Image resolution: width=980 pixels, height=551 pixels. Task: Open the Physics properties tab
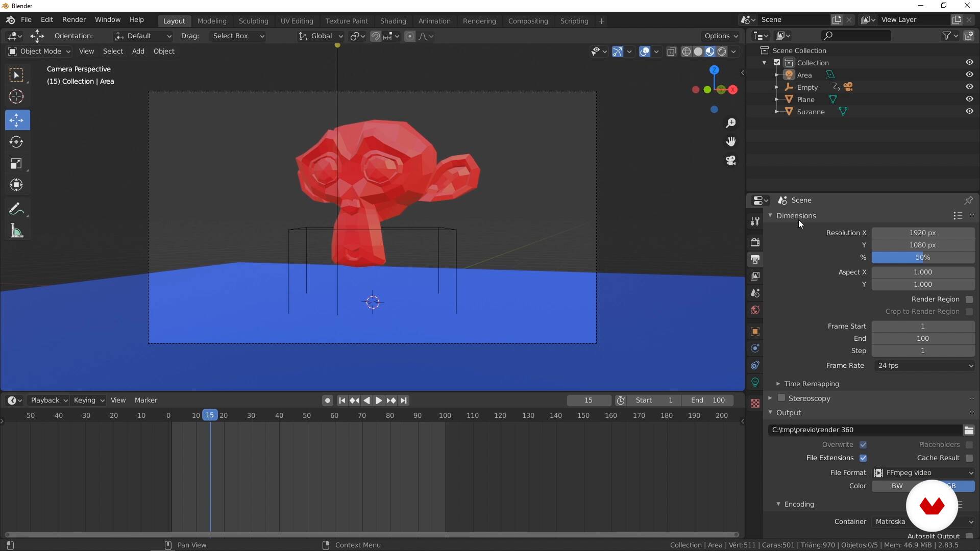tap(755, 348)
